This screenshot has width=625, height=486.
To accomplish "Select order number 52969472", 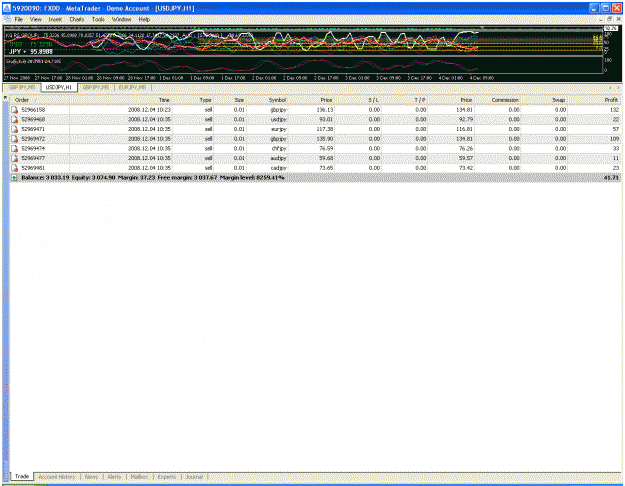I will point(33,139).
